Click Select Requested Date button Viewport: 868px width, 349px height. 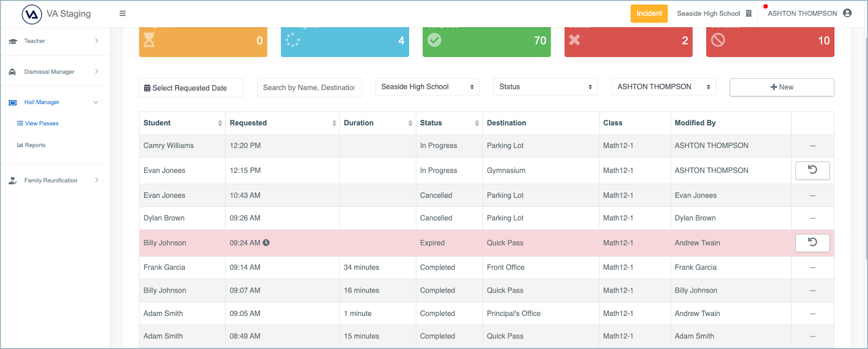click(x=191, y=88)
